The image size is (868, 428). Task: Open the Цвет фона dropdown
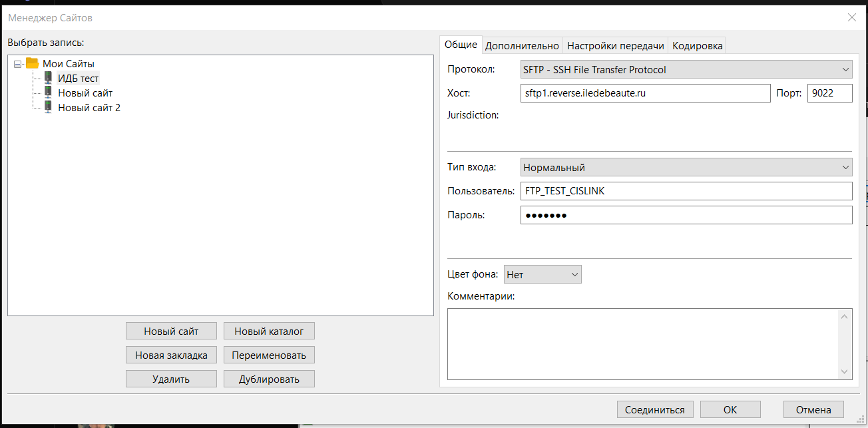coord(542,274)
